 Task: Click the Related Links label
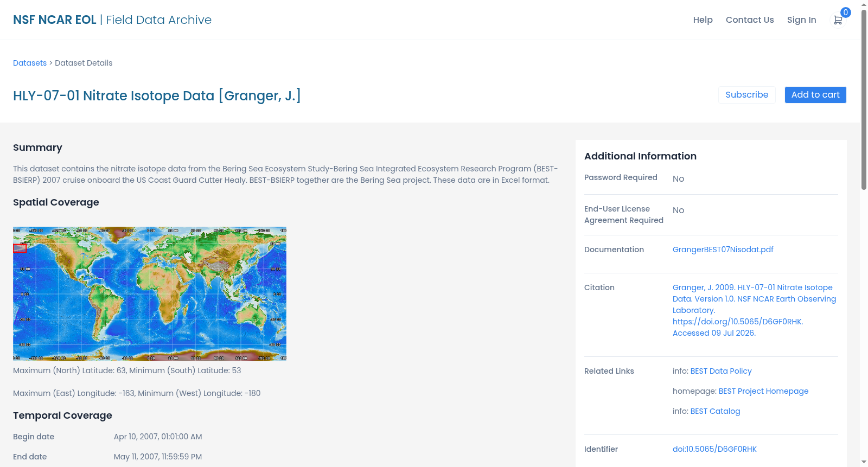609,371
